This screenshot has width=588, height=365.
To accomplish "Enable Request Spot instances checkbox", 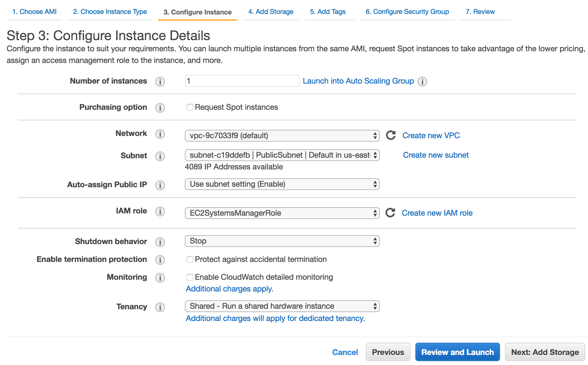I will 190,107.
